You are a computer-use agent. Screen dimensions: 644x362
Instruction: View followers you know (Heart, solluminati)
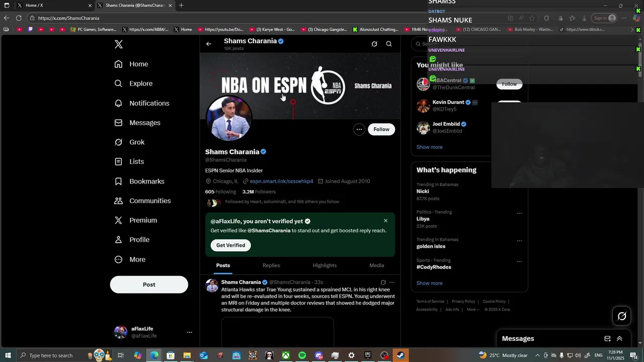tap(282, 202)
